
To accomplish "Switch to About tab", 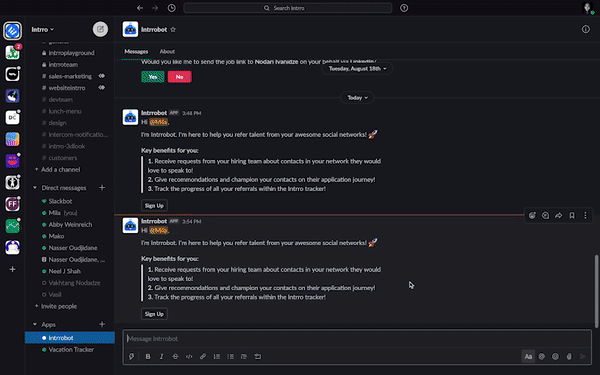I will point(167,51).
